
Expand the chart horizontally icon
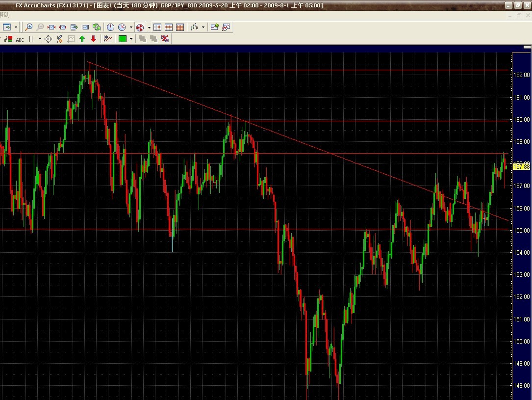(x=62, y=27)
